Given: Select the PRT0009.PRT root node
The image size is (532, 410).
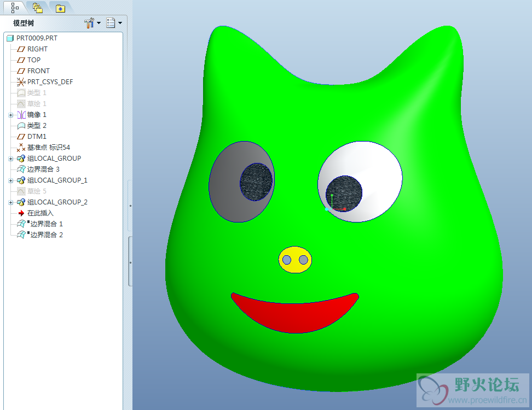Looking at the screenshot, I should (36, 38).
